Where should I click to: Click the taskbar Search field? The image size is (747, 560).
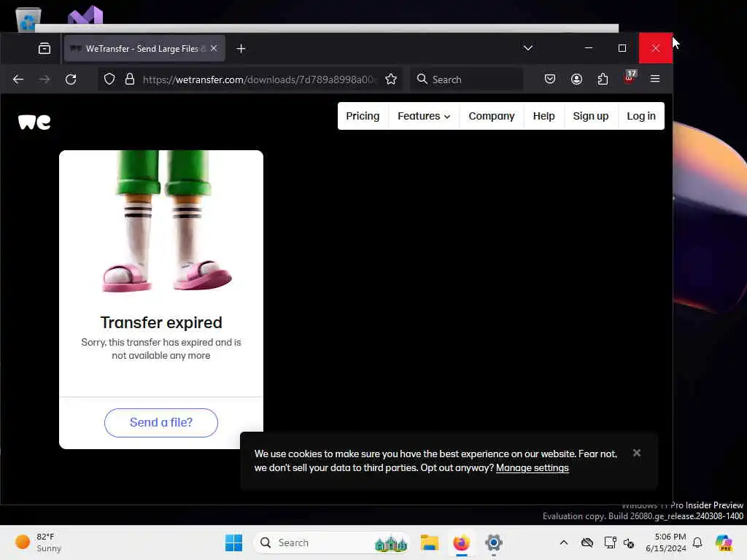(332, 542)
